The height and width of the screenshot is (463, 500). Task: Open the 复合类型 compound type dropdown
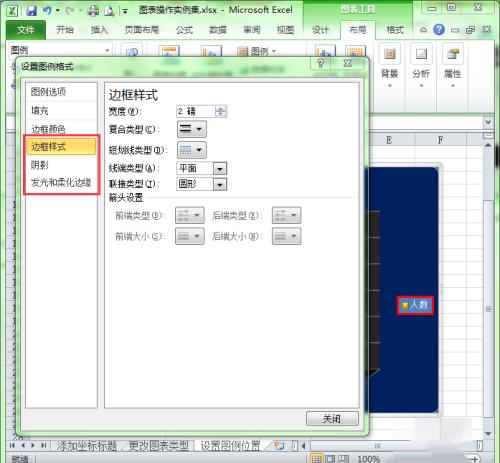(x=191, y=129)
